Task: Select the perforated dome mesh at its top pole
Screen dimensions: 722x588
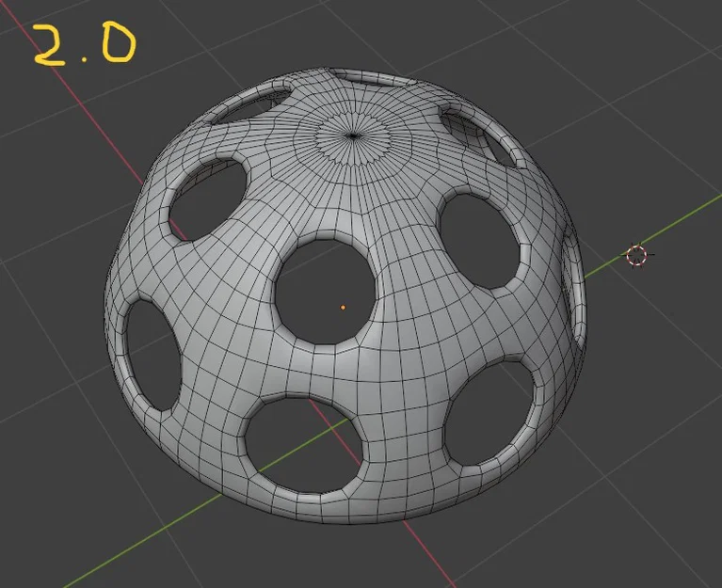Action: [x=353, y=135]
